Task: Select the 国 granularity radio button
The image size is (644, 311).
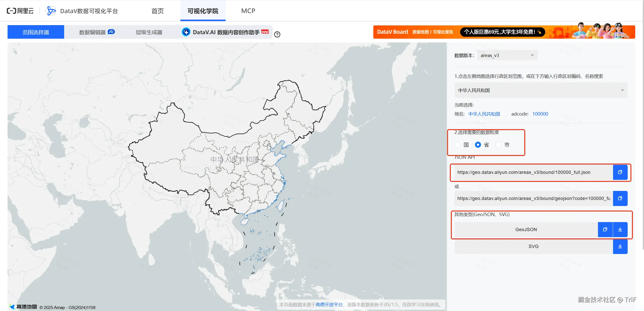Action: coord(458,145)
